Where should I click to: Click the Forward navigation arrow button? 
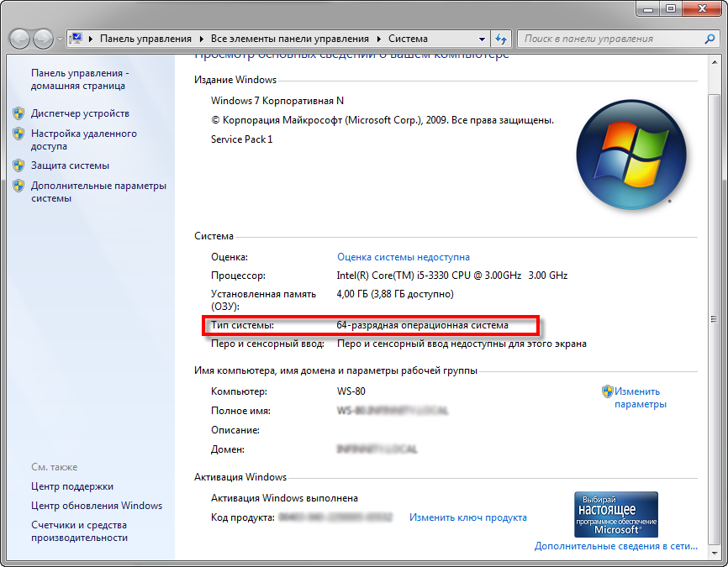[x=43, y=39]
